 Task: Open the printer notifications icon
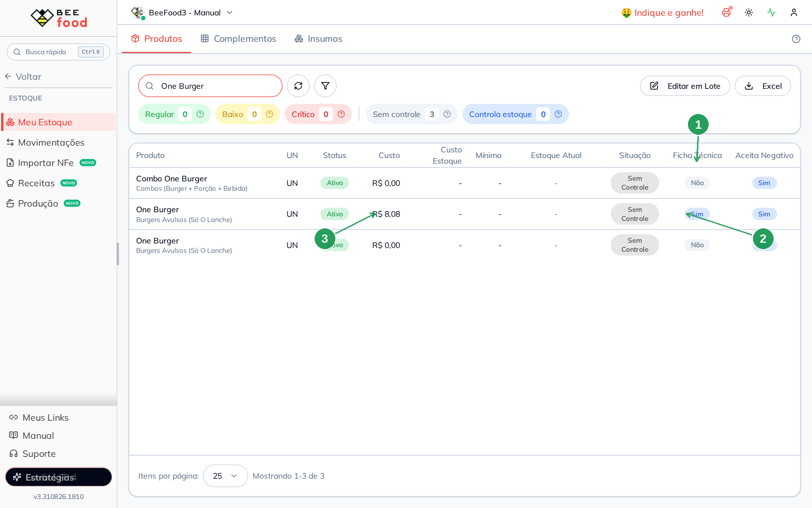(x=726, y=12)
